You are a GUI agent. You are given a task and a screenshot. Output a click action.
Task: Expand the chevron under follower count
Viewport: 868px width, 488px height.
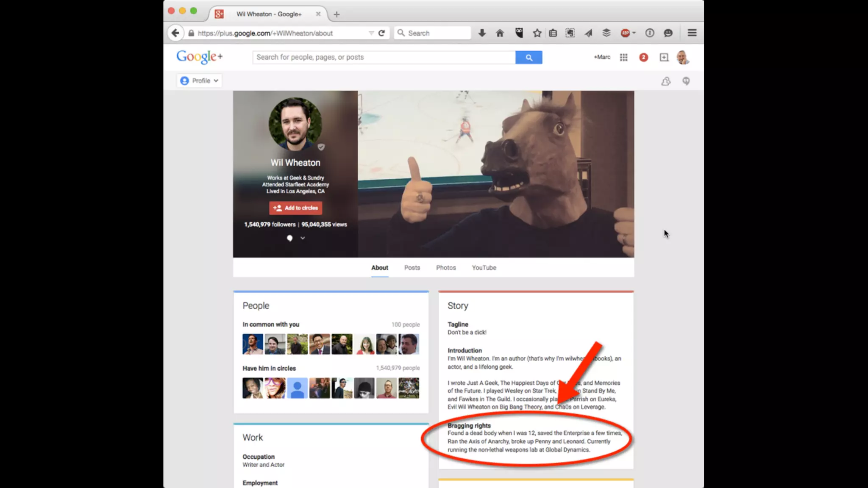point(303,238)
